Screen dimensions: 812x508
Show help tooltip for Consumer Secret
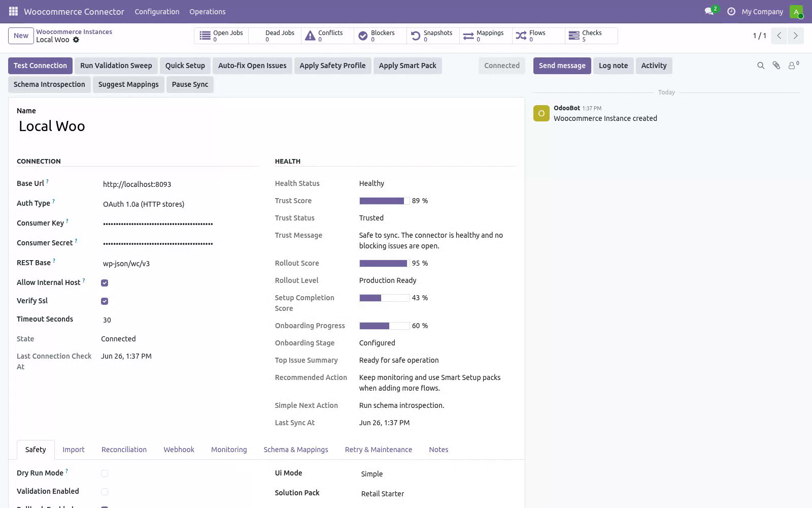[x=76, y=241]
